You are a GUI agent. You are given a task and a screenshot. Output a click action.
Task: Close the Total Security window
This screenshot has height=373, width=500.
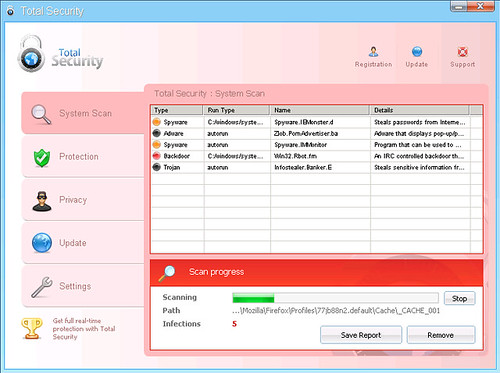click(480, 6)
